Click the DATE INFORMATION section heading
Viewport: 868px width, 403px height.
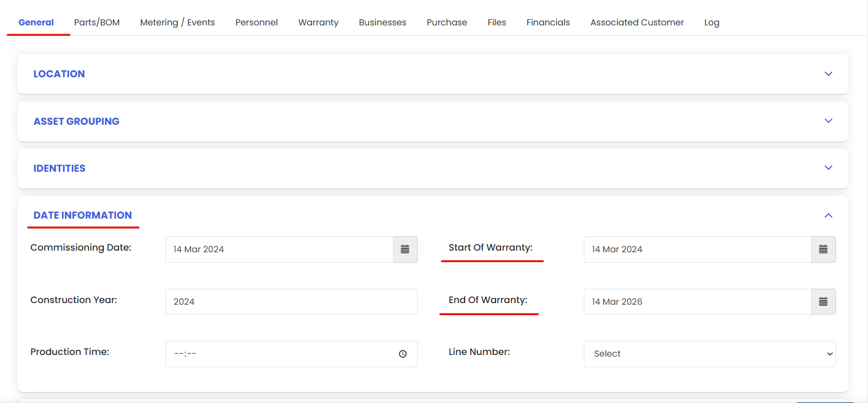[83, 215]
